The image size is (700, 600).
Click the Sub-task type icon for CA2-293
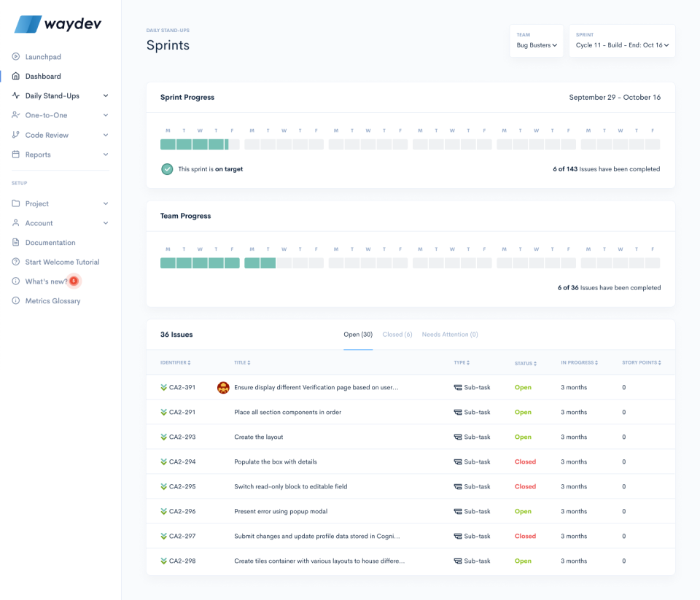[x=458, y=437]
